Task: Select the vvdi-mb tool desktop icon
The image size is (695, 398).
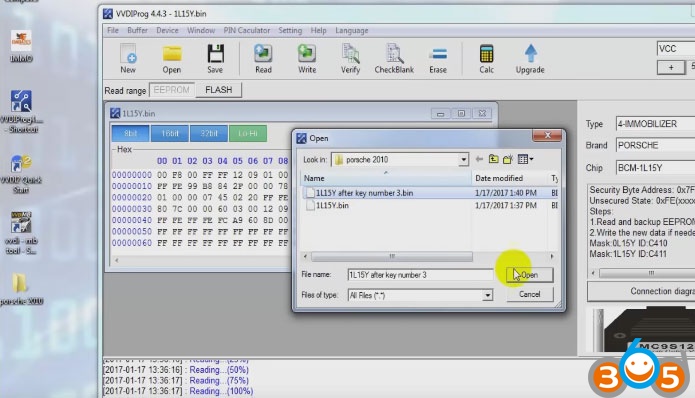Action: (21, 233)
